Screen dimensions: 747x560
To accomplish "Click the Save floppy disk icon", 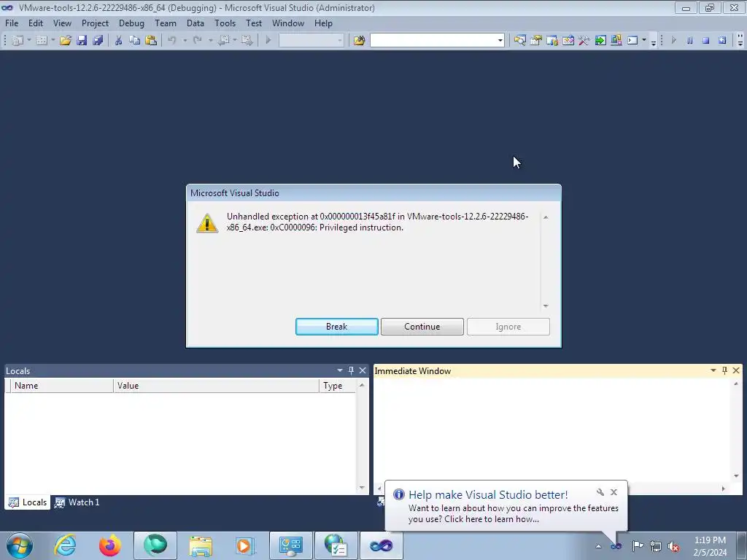I will pos(82,41).
